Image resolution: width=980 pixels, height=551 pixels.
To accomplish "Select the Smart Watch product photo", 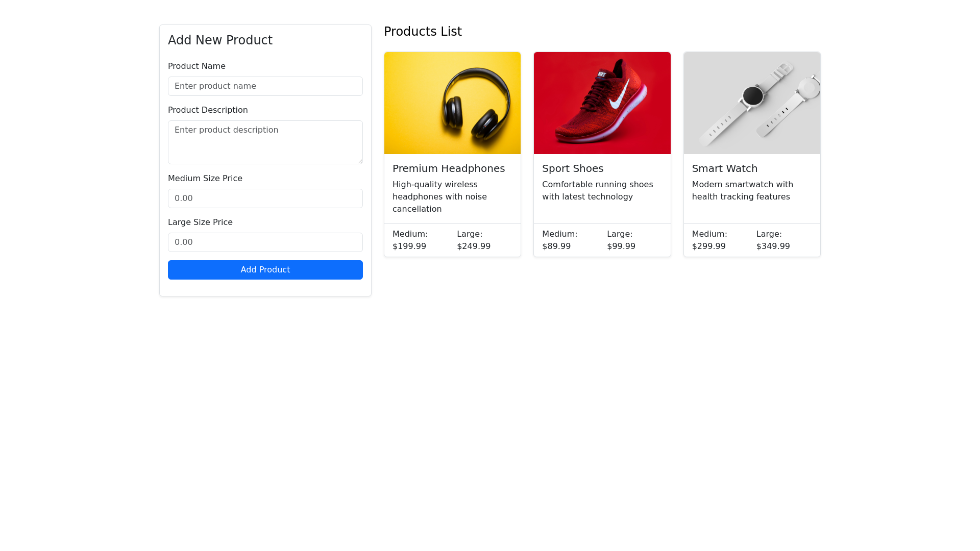I will pyautogui.click(x=752, y=103).
